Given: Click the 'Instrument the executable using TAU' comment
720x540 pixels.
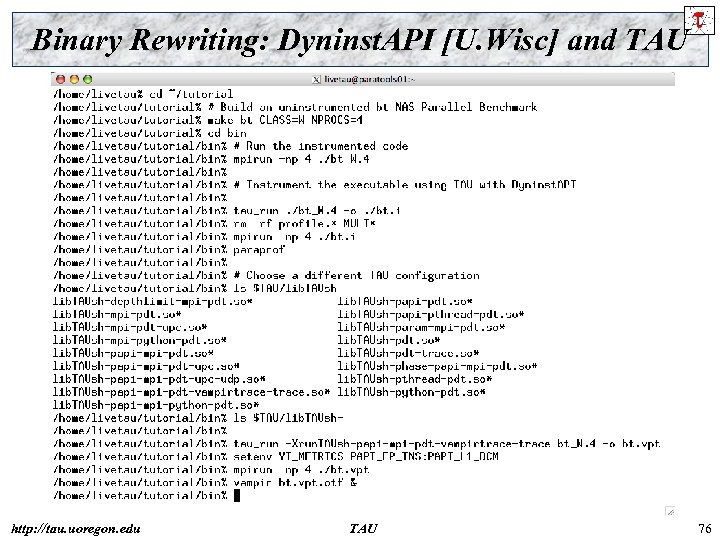Looking at the screenshot, I should click(x=405, y=185).
